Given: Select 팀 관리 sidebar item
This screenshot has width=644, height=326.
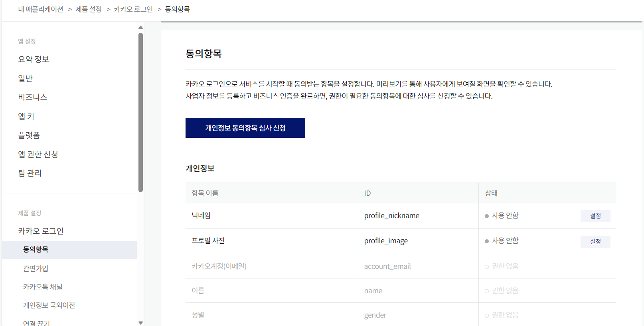Looking at the screenshot, I should 30,173.
